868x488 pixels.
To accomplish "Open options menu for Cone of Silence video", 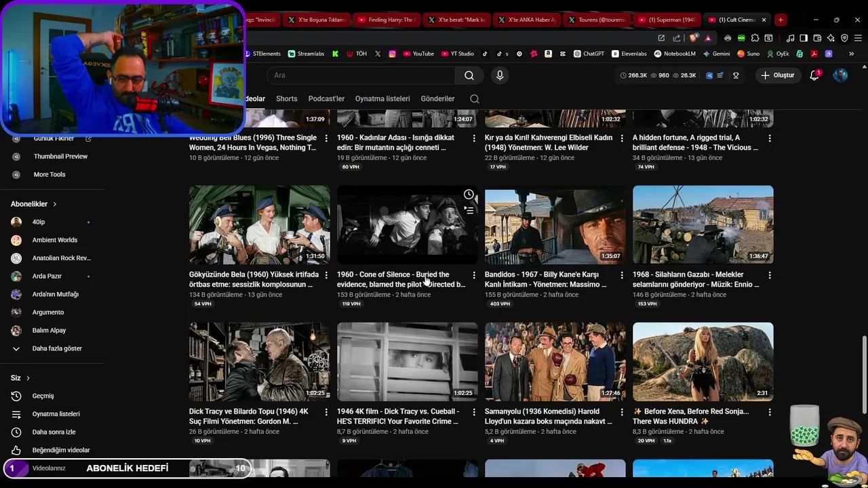I will point(474,275).
